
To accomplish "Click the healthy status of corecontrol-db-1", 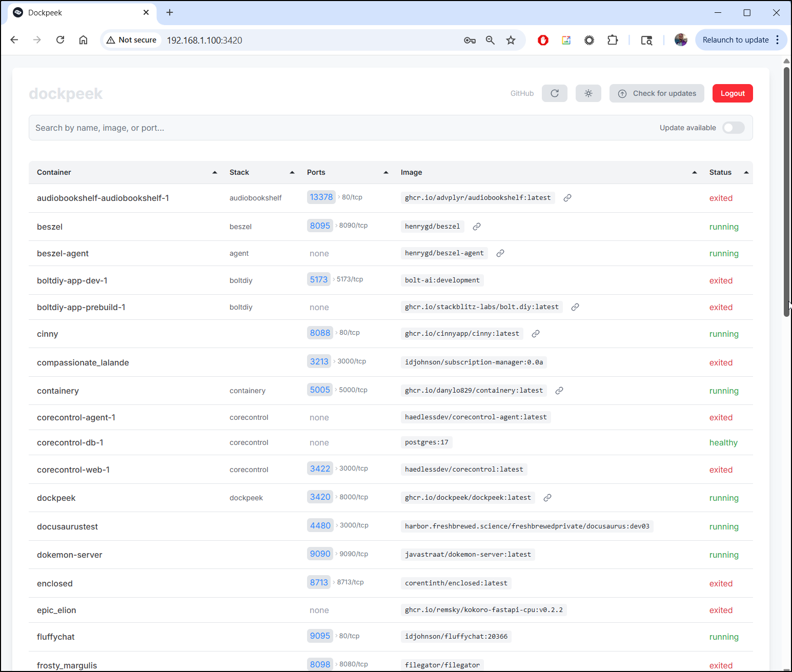I will [723, 442].
